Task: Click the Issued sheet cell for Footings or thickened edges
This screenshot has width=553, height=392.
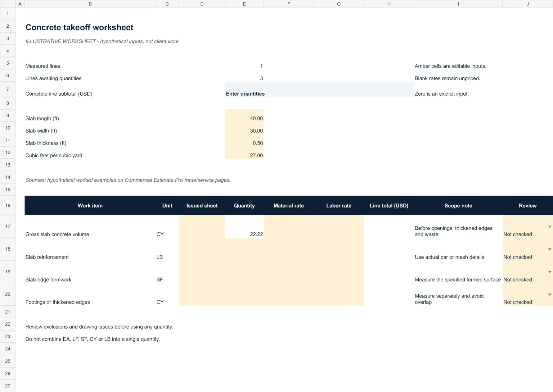Action: tap(202, 295)
